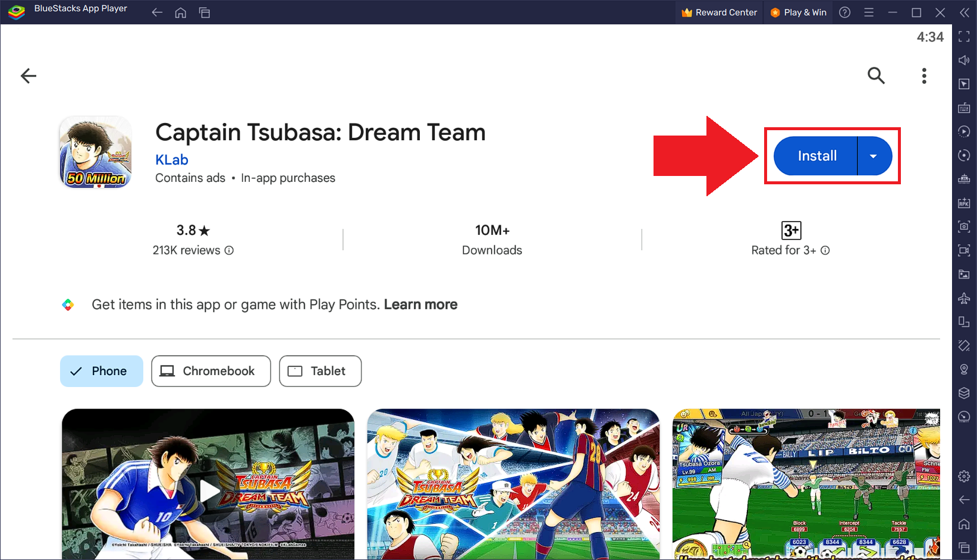The image size is (977, 560).
Task: Open the gameplay match screenshot thumbnail
Action: (806, 484)
